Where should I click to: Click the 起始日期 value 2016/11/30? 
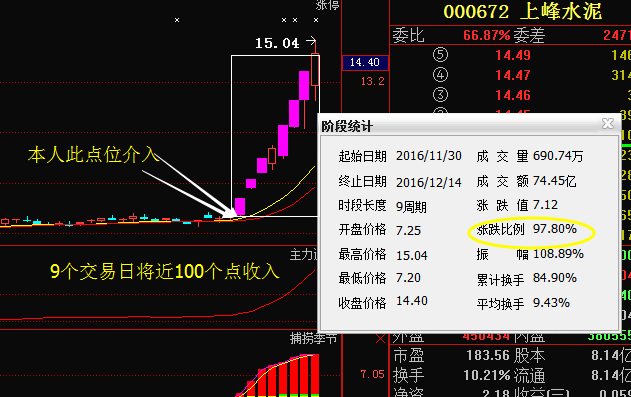pyautogui.click(x=429, y=156)
